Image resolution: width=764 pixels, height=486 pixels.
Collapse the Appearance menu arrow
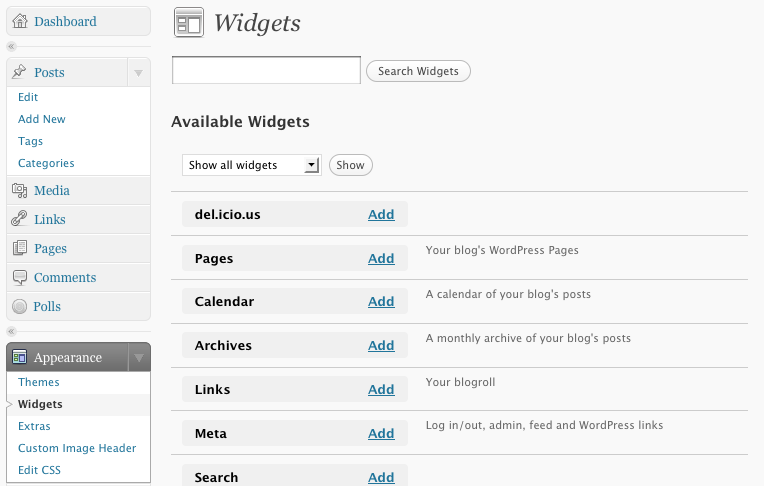pos(139,358)
